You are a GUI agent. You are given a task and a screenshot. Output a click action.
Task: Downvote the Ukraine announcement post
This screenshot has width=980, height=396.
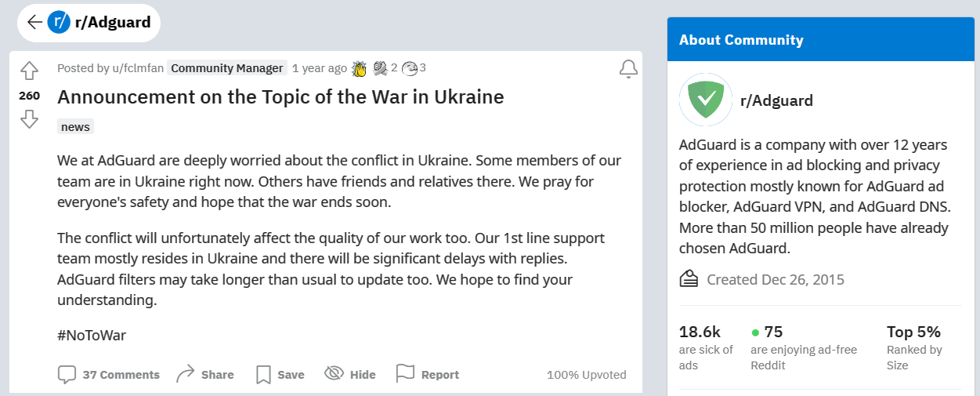(x=29, y=119)
